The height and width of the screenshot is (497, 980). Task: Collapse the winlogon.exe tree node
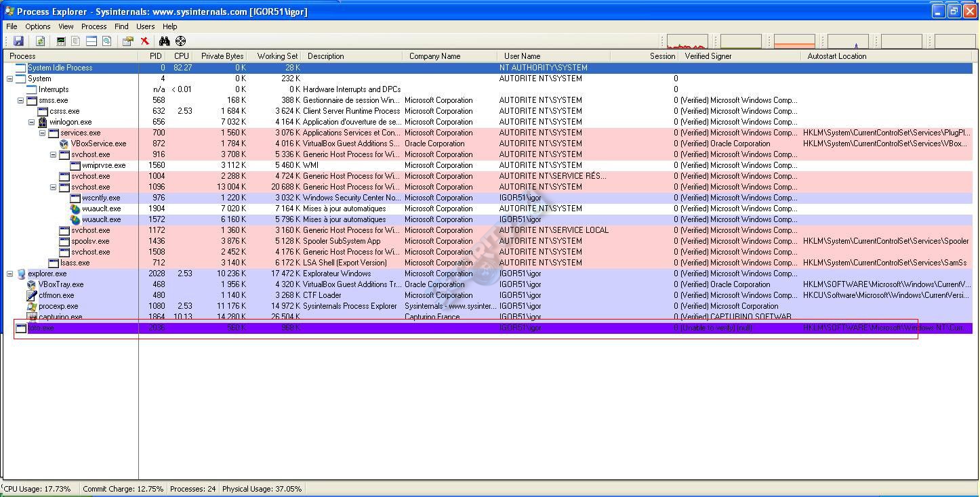pyautogui.click(x=31, y=122)
